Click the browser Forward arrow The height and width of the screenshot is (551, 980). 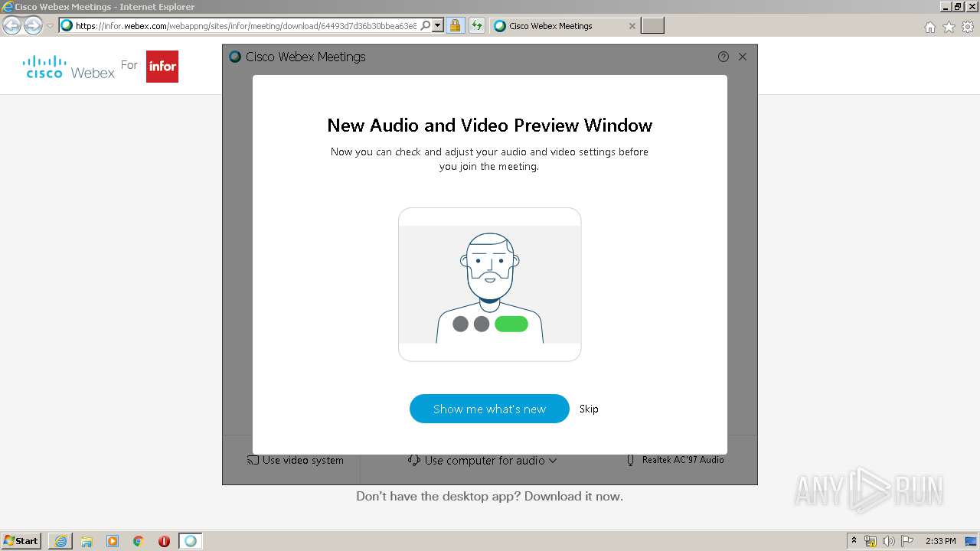33,26
